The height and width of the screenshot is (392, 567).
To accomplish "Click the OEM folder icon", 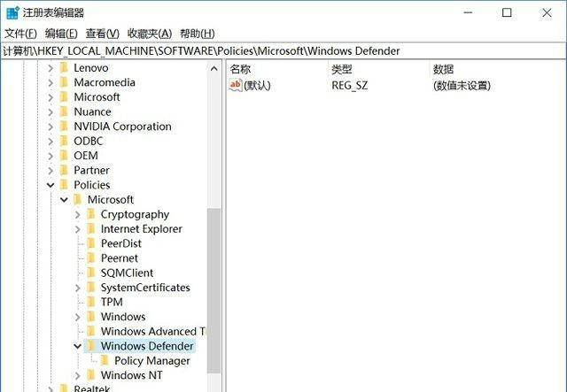I will (64, 156).
